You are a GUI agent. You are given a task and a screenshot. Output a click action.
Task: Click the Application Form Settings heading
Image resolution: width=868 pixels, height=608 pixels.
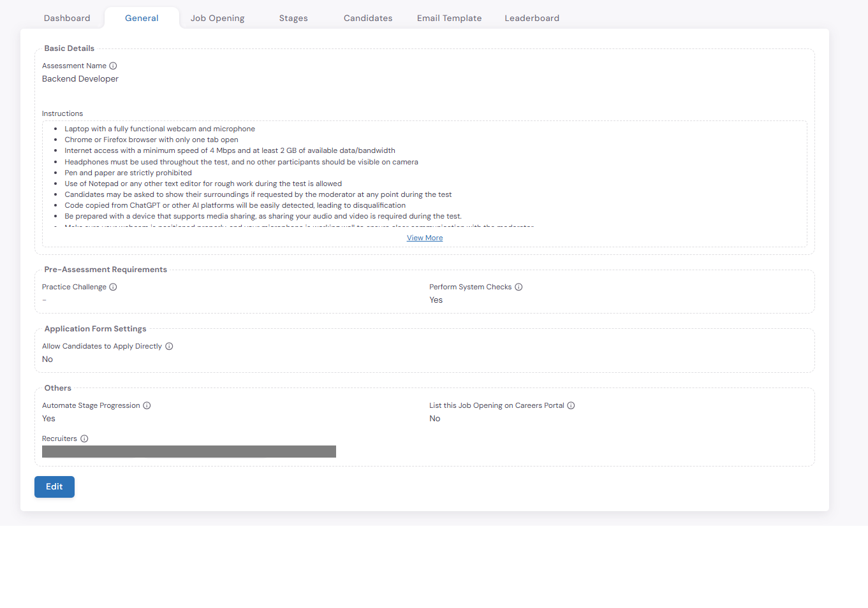96,329
